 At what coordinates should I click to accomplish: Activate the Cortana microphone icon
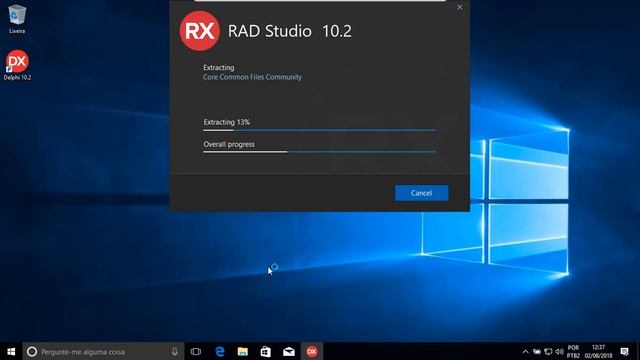point(175,351)
